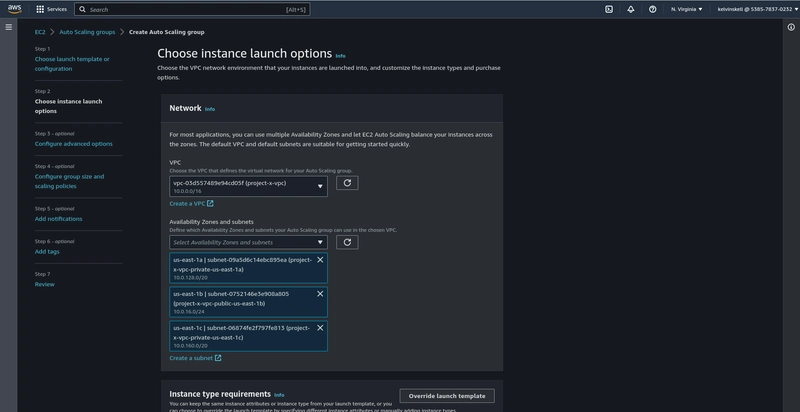Open the notifications bell
This screenshot has width=800, height=412.
click(x=631, y=9)
